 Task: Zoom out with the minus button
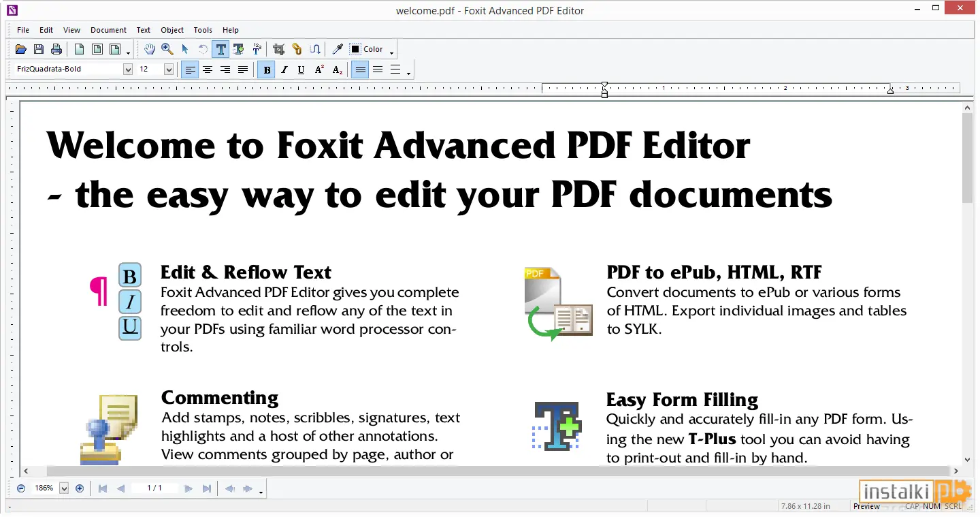[21, 488]
